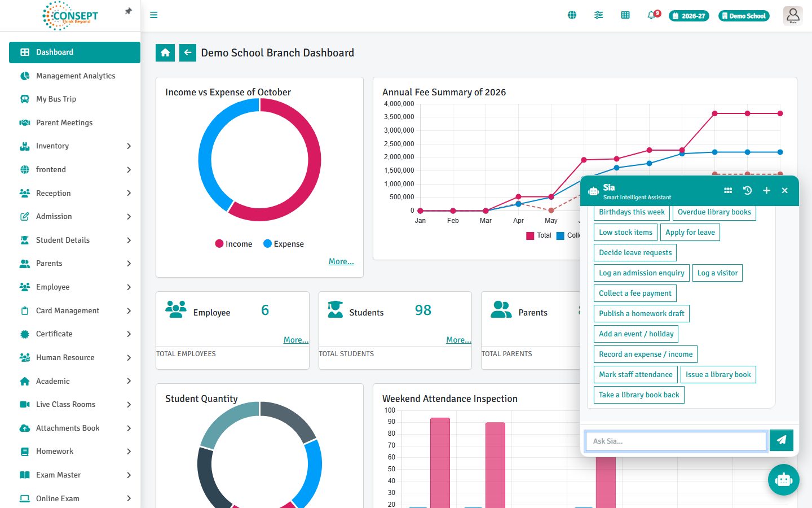The height and width of the screenshot is (508, 812).
Task: Open the 2026-27 session selector
Action: (689, 16)
